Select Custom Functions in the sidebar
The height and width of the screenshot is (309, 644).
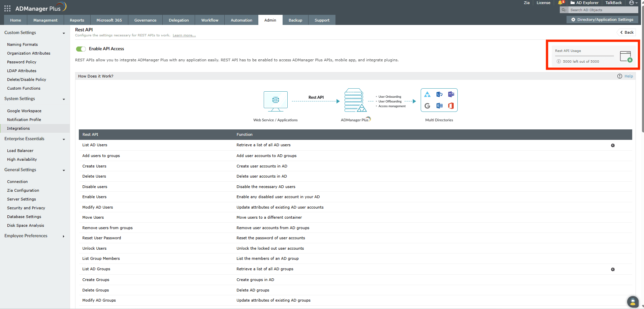click(24, 88)
